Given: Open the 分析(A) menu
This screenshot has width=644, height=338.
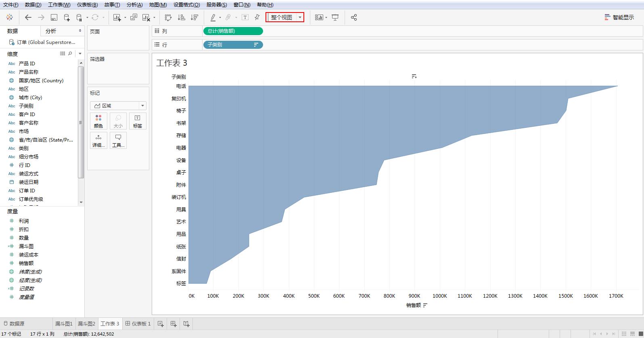Looking at the screenshot, I should point(134,5).
